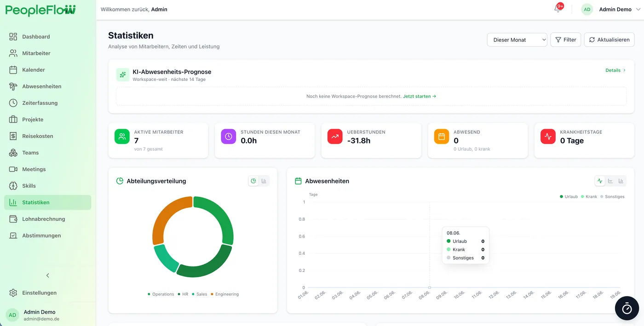The height and width of the screenshot is (326, 644).
Task: Select bar chart view for Abwesenheiten
Action: click(x=621, y=181)
